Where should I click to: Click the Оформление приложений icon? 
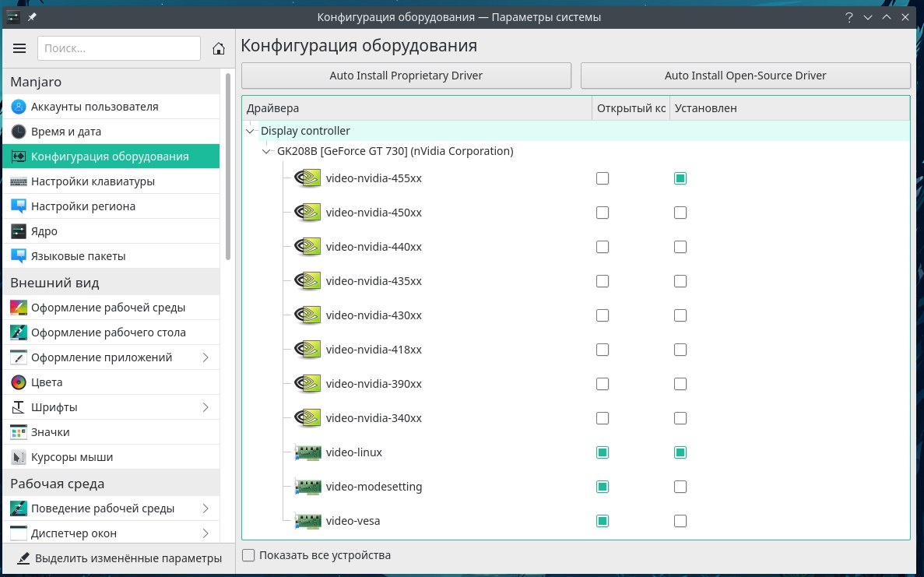pos(18,357)
